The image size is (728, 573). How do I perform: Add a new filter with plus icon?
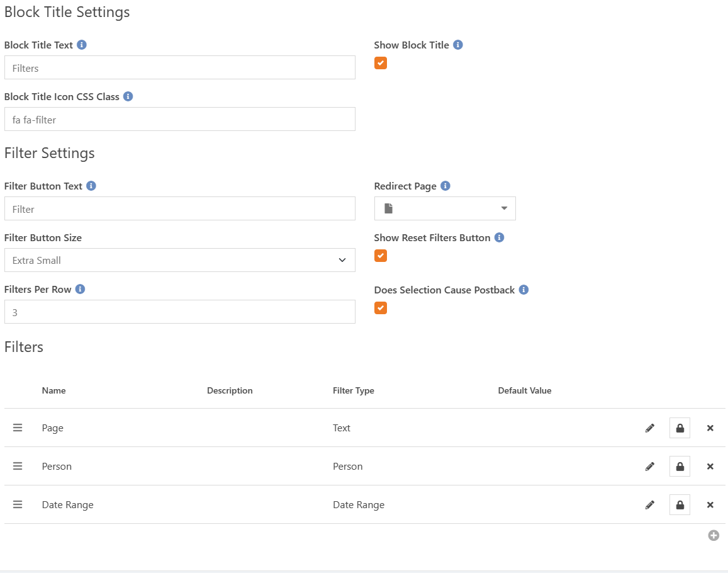714,535
